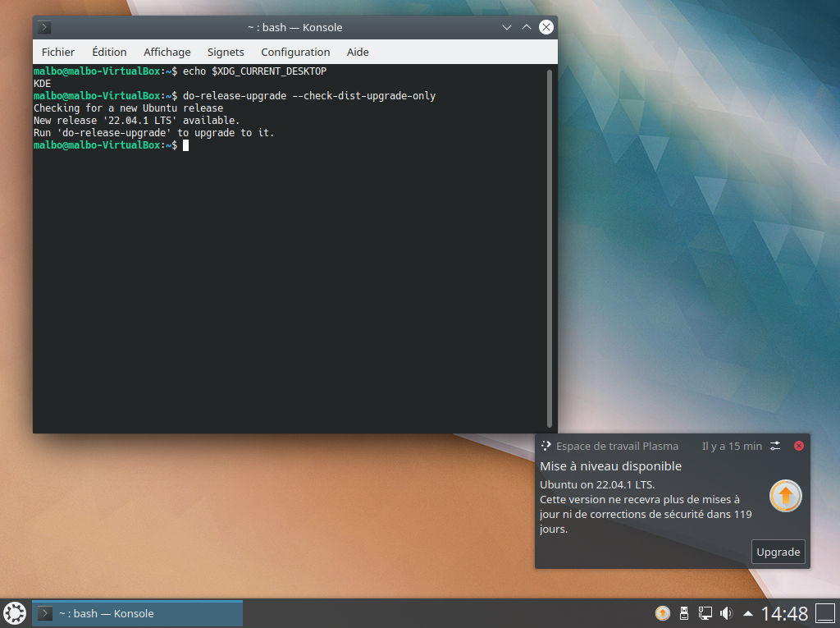Screen dimensions: 840x628
Task: Open removable devices tray icon
Action: click(x=683, y=613)
